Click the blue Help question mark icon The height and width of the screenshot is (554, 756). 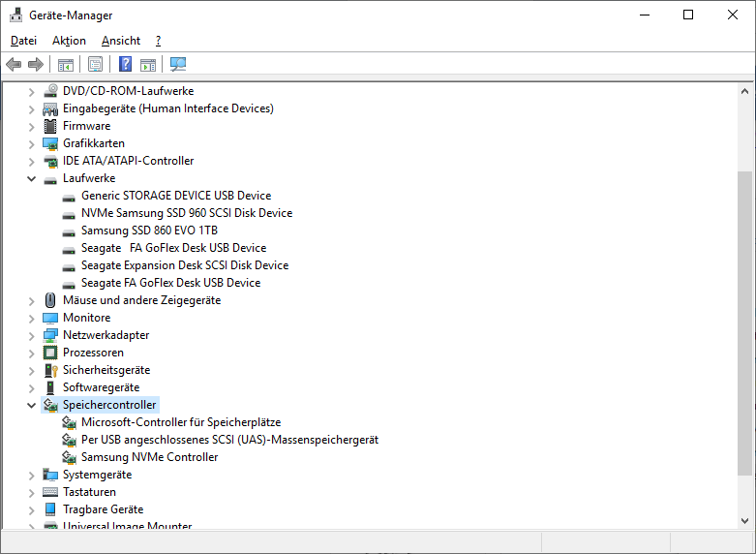tap(126, 64)
